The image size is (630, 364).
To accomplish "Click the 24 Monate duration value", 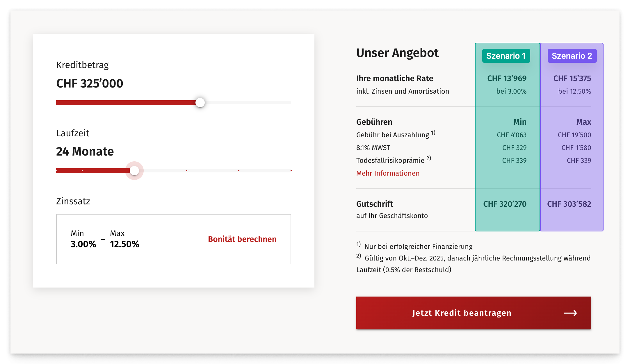I will click(x=85, y=152).
